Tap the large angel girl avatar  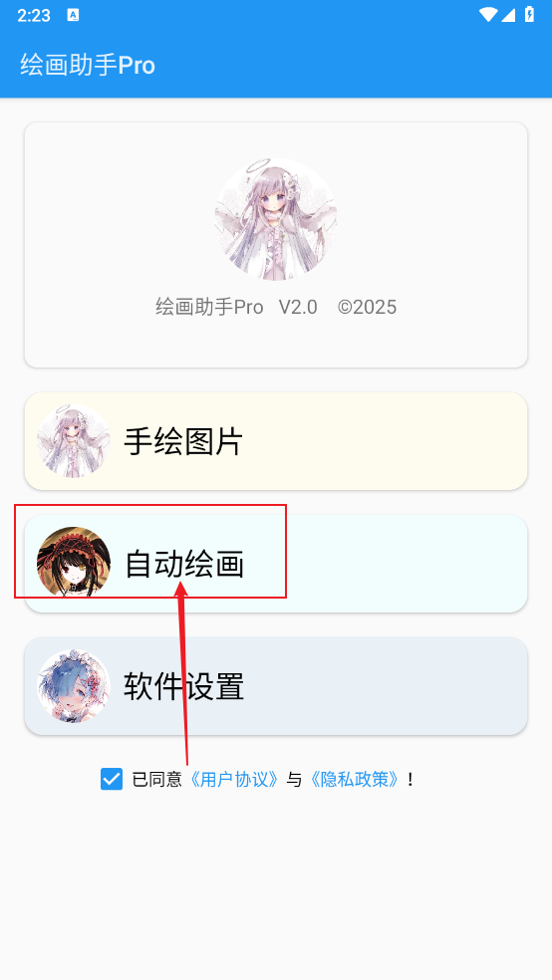(276, 219)
